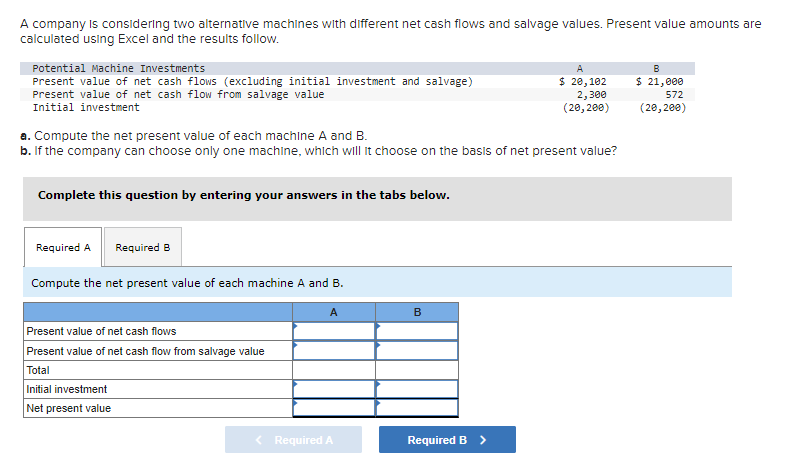Click the Total cell under column B
798x461 pixels.
pos(417,370)
